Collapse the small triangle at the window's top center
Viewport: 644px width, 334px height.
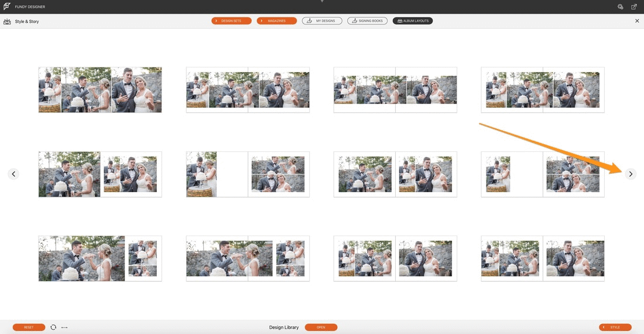coord(322,2)
